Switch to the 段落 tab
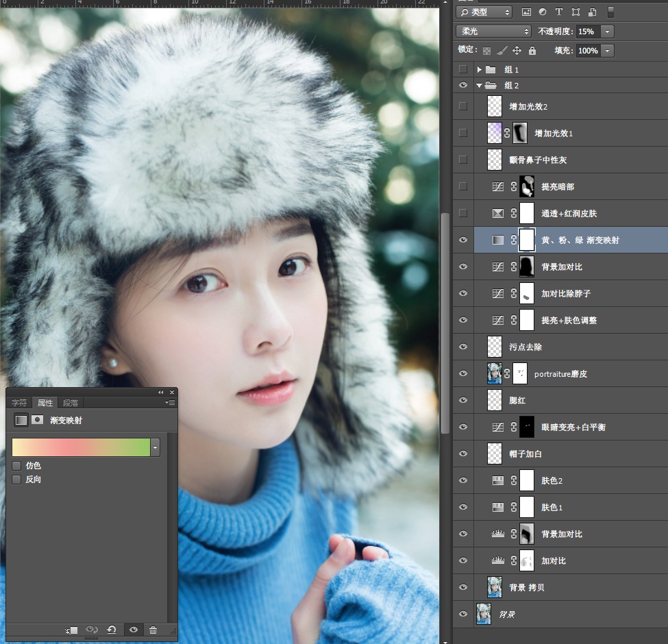The image size is (668, 644). 71,403
